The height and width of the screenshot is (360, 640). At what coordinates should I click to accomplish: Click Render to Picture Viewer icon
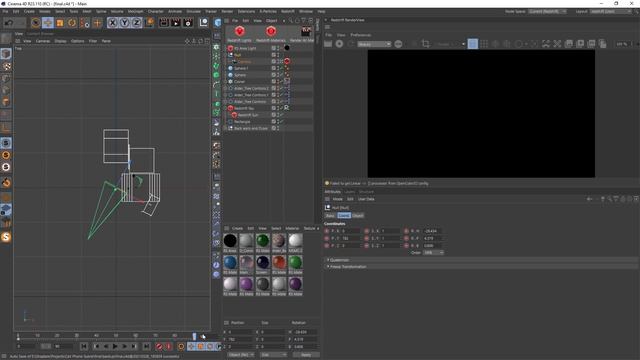(x=176, y=23)
